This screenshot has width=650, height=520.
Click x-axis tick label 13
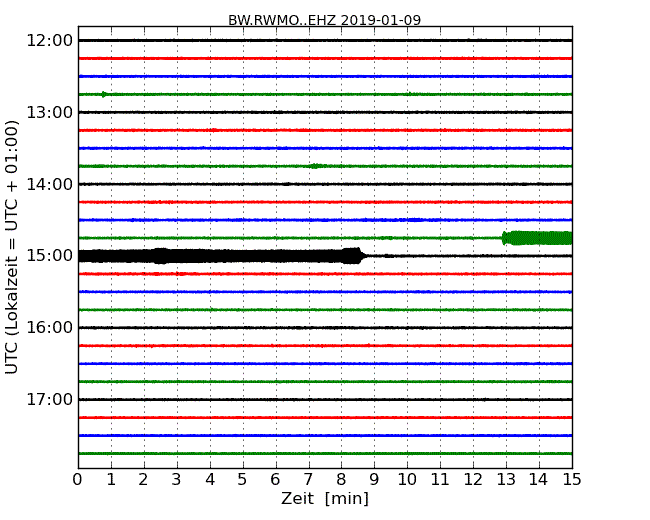click(x=506, y=480)
